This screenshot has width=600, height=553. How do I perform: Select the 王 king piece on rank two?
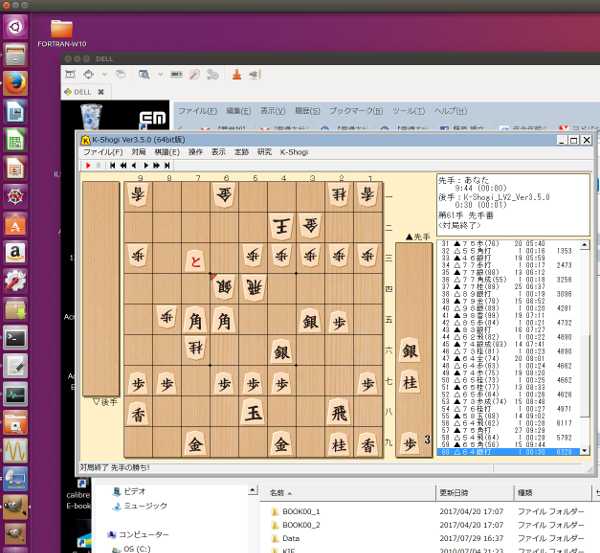(x=282, y=227)
